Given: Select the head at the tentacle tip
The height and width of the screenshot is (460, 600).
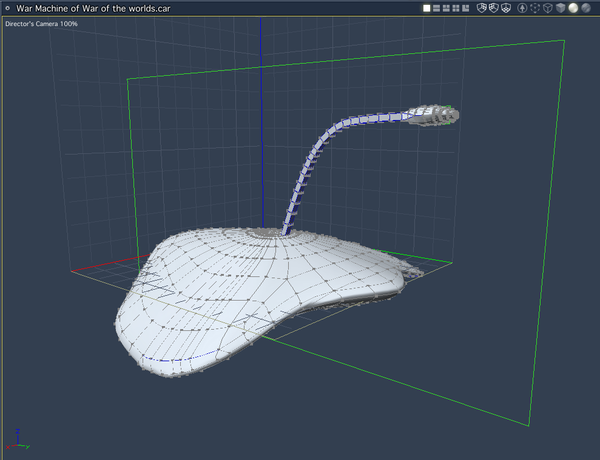Looking at the screenshot, I should [x=434, y=114].
